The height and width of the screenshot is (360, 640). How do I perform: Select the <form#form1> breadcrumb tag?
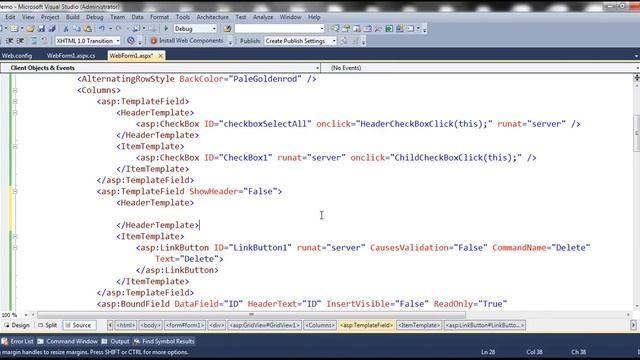coord(185,325)
